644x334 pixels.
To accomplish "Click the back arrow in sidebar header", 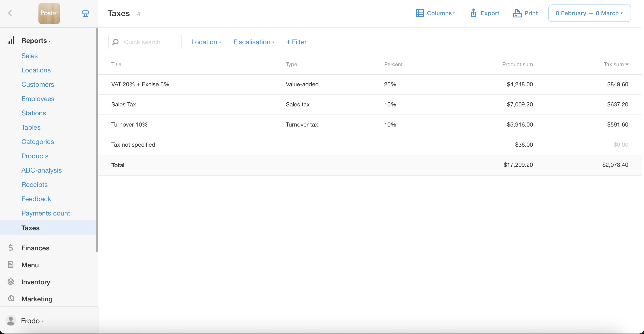I will coord(10,13).
